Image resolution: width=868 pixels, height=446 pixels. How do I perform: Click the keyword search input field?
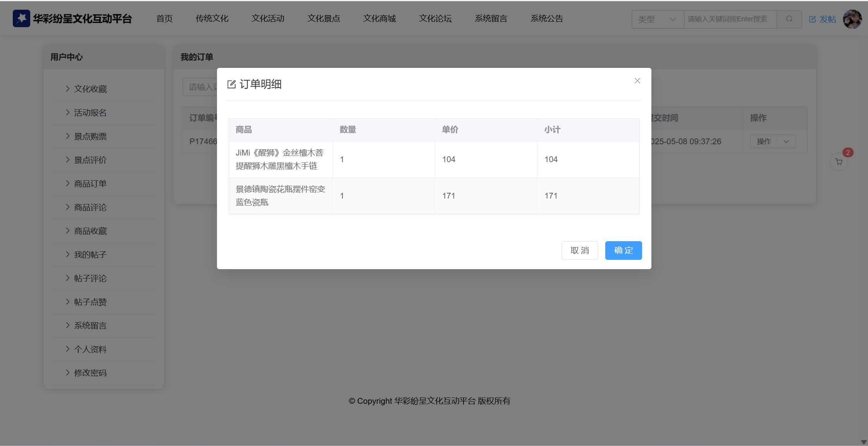(730, 19)
